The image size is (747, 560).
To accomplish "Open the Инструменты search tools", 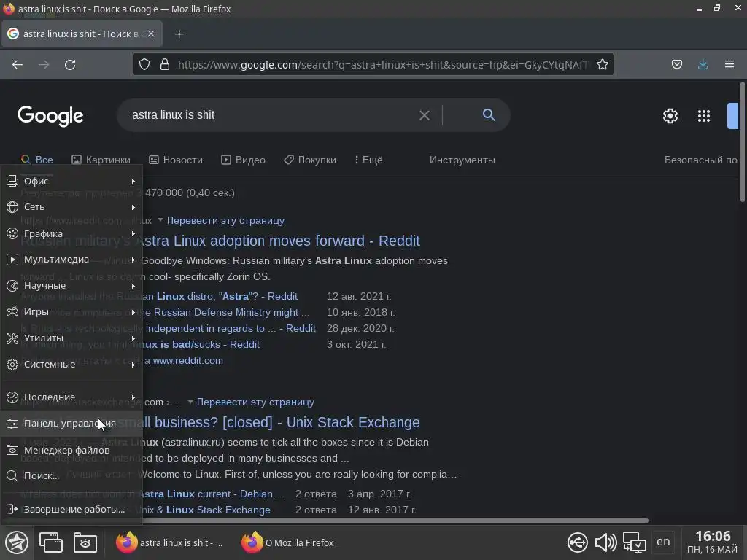I will 462,160.
